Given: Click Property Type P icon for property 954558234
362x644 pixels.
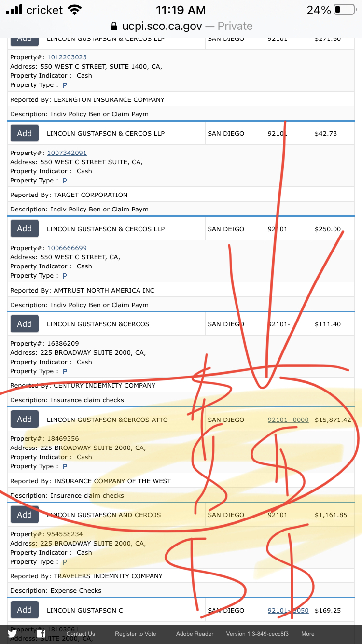Looking at the screenshot, I should click(65, 562).
